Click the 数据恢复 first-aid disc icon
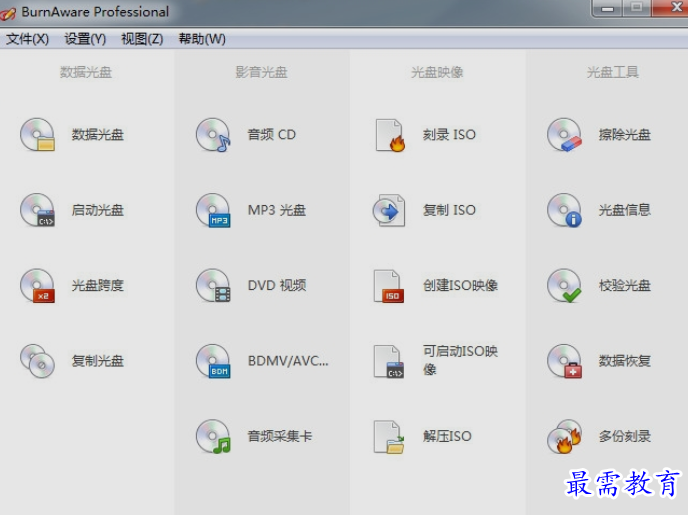 click(x=565, y=361)
